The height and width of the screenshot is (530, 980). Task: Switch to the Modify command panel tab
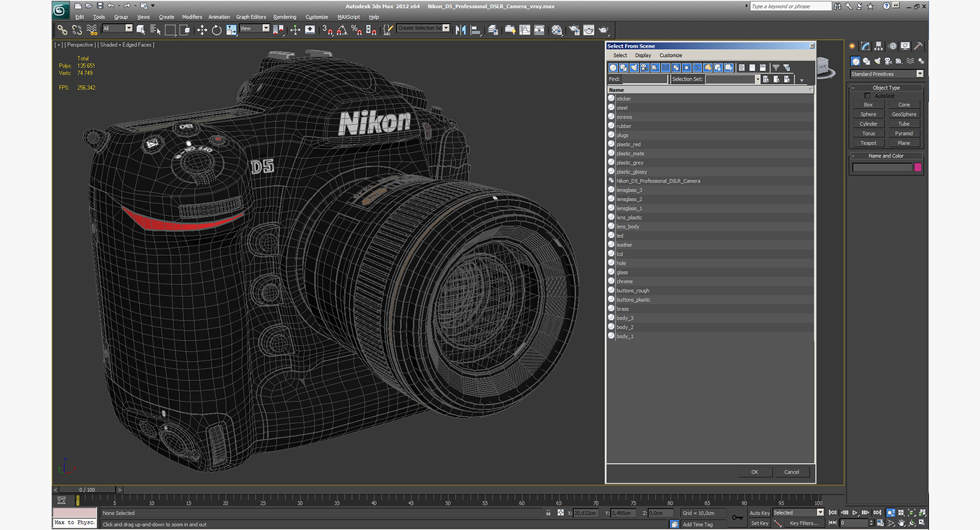point(865,46)
